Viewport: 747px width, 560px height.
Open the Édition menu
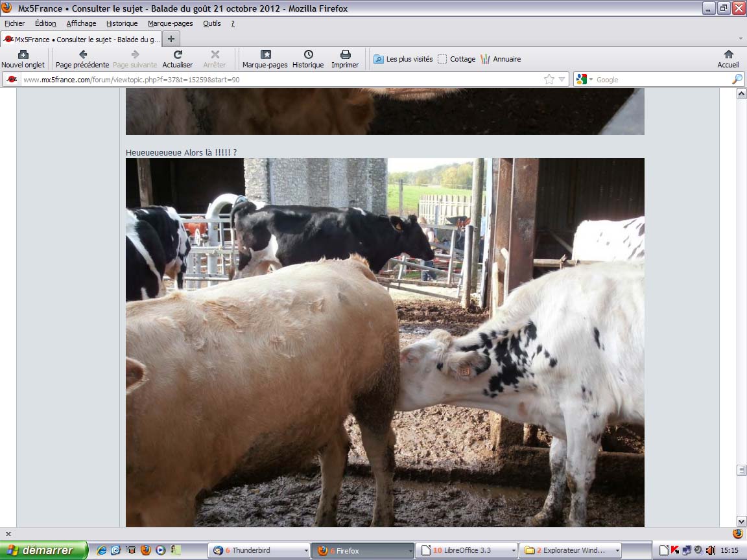click(45, 23)
